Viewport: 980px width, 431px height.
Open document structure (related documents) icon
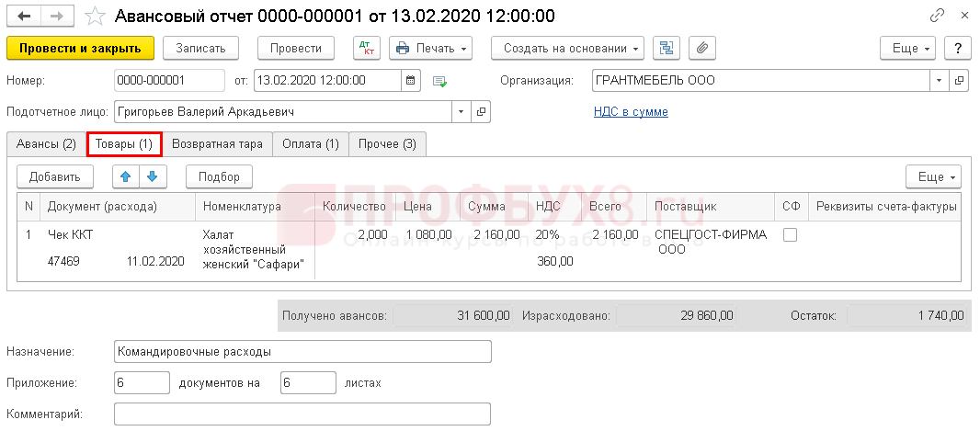(667, 48)
